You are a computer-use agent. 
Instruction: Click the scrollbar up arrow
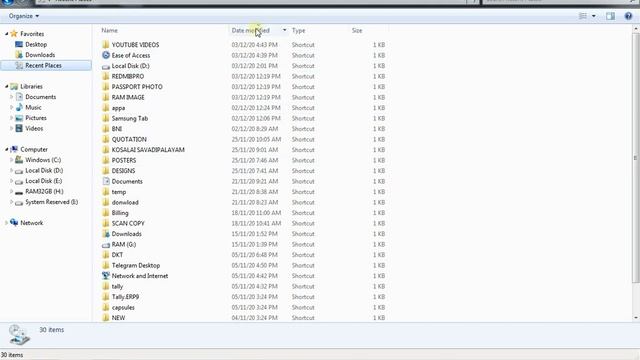click(x=636, y=29)
